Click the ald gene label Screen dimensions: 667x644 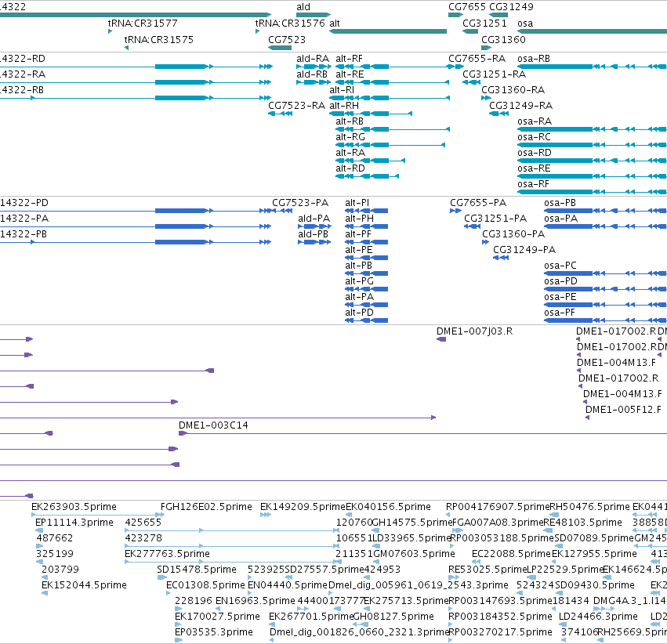(x=303, y=7)
